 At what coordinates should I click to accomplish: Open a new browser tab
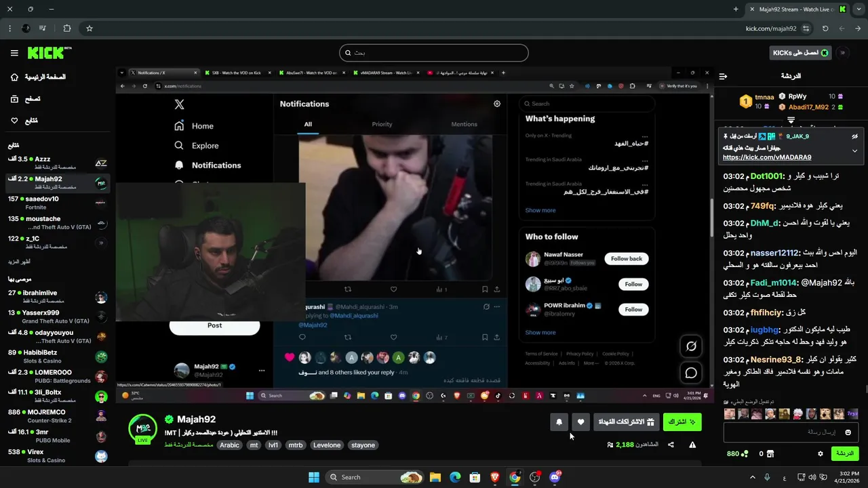[x=736, y=9]
